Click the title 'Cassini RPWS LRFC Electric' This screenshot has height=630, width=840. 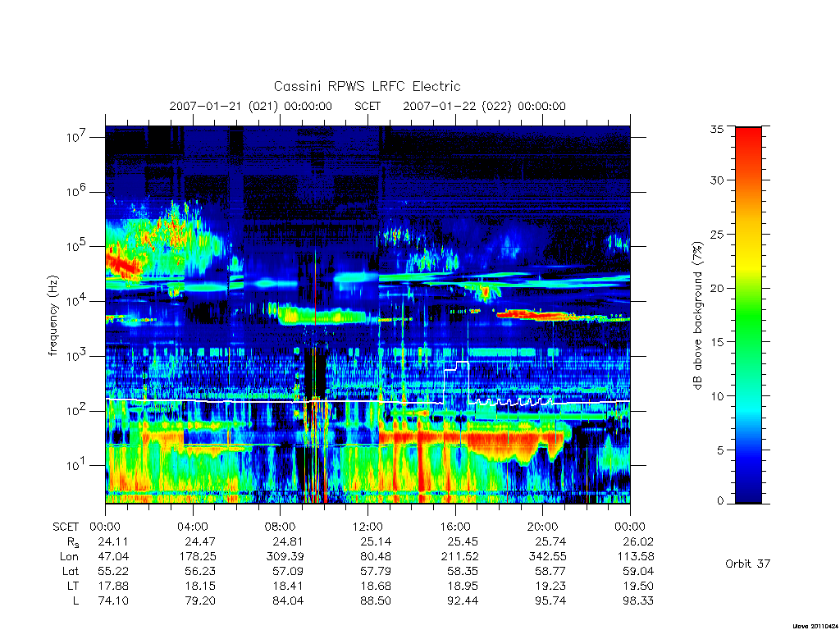367,86
